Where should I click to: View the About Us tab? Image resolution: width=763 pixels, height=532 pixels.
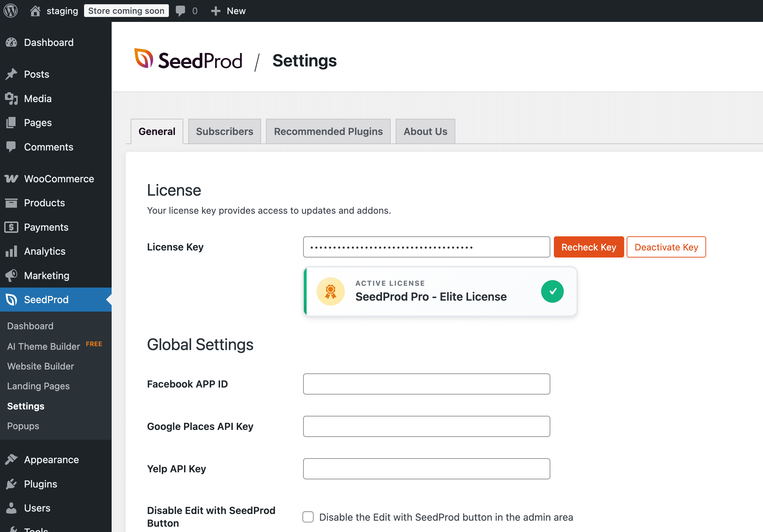click(425, 131)
